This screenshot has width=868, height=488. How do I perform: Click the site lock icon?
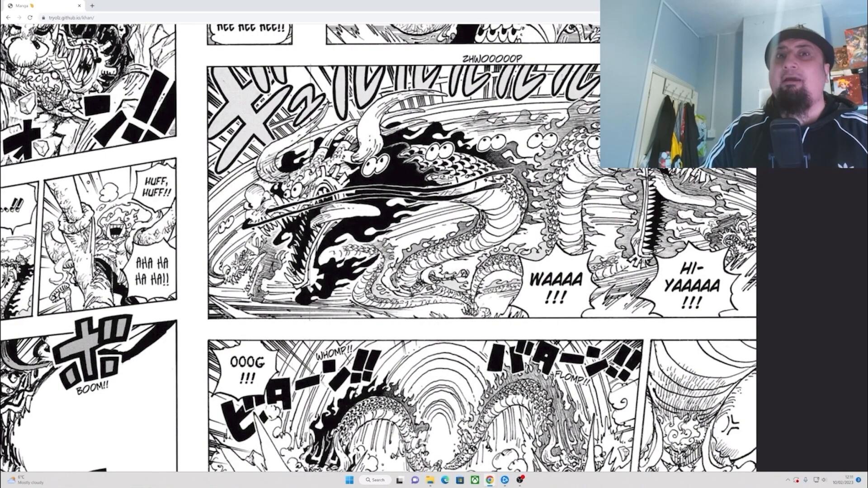(43, 18)
